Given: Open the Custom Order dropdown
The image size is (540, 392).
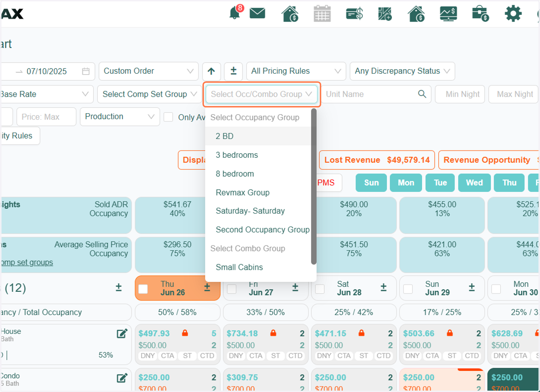Looking at the screenshot, I should [148, 71].
